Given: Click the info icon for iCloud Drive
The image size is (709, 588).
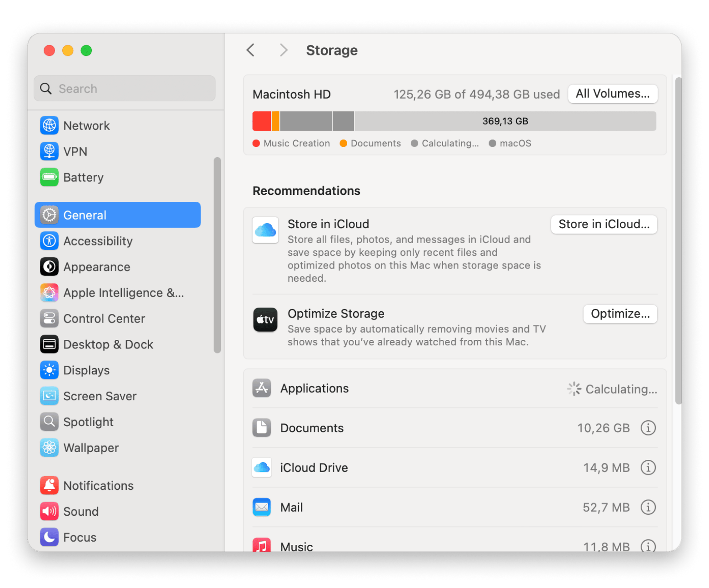Looking at the screenshot, I should pos(648,467).
